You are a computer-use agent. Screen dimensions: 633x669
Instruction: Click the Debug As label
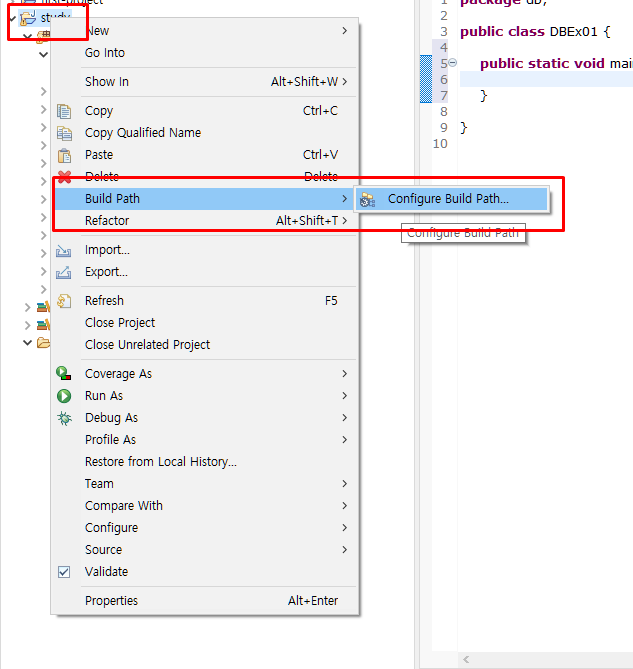point(111,418)
